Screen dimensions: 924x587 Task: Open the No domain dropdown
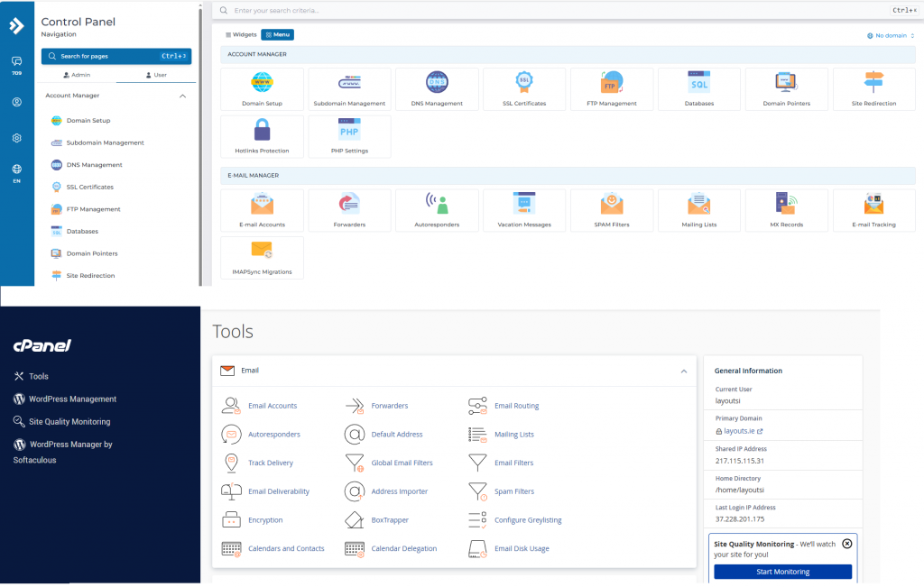(x=891, y=35)
